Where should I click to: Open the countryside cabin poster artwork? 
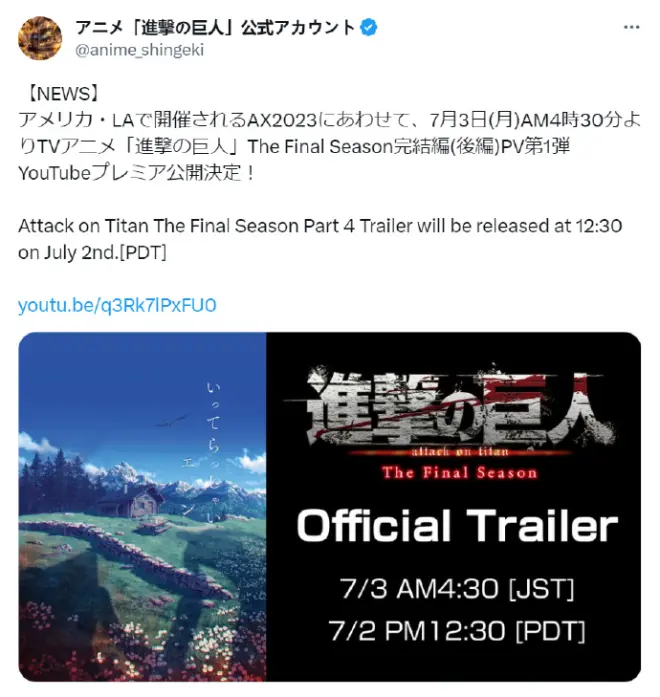(142, 506)
